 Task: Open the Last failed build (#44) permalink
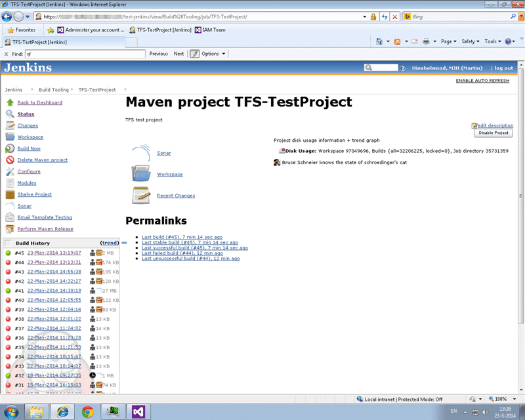[182, 253]
